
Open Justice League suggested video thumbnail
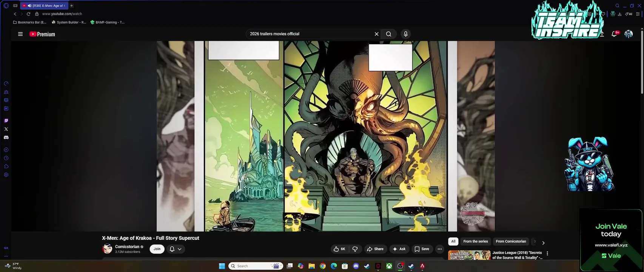[x=469, y=255]
